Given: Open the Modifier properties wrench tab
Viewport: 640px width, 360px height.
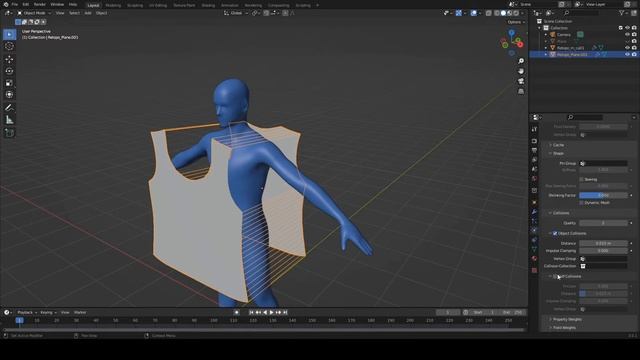Looking at the screenshot, I should point(534,211).
